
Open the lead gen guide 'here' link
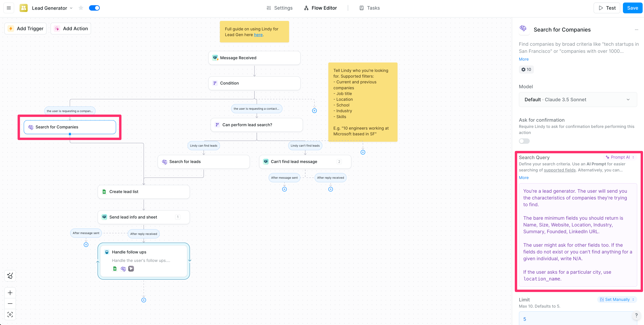pyautogui.click(x=258, y=35)
